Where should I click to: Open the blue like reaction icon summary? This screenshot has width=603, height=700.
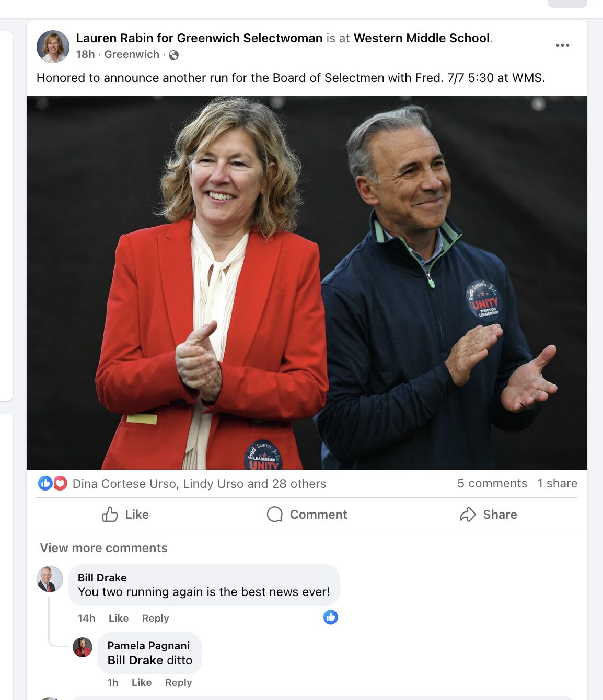pyautogui.click(x=45, y=483)
